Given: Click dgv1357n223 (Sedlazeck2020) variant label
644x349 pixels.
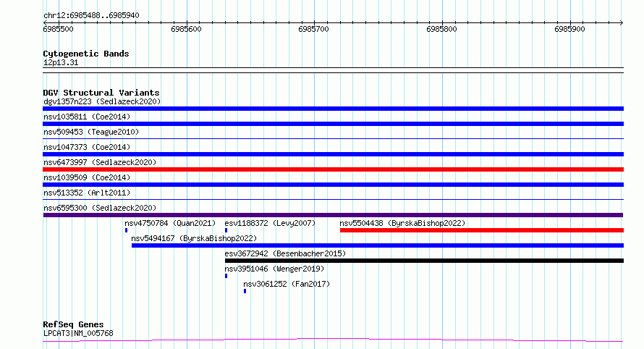Looking at the screenshot, I should (102, 101).
